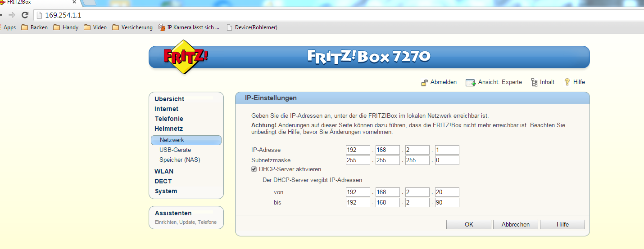
Task: Open the Versicherung bookmark folder
Action: click(x=132, y=27)
